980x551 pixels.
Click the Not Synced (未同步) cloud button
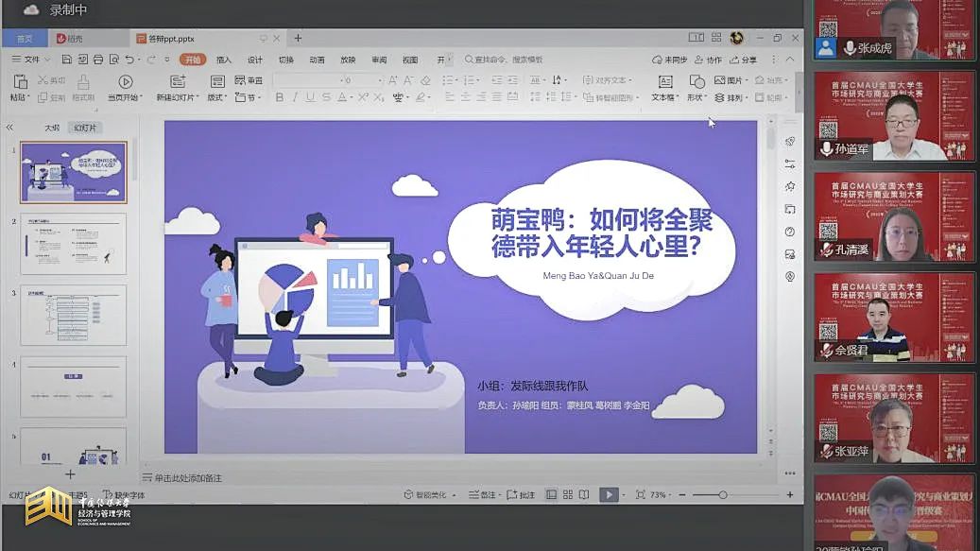[669, 60]
